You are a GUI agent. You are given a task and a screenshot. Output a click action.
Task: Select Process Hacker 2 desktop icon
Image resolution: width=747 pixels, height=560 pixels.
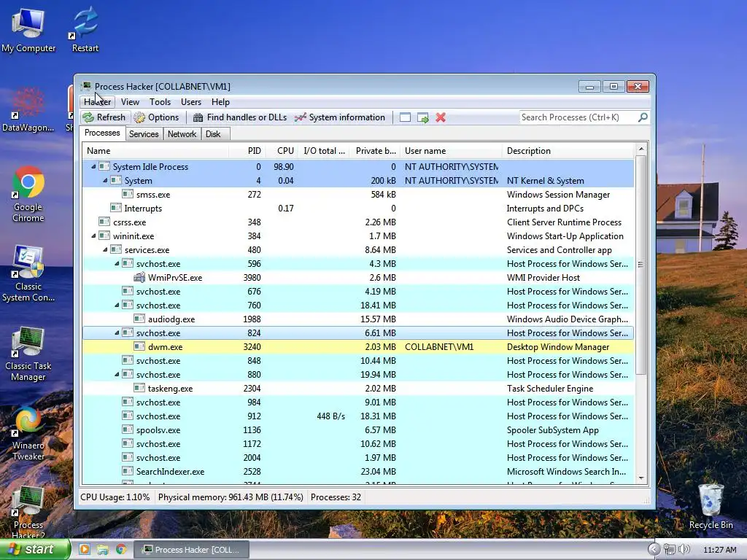[x=28, y=513]
